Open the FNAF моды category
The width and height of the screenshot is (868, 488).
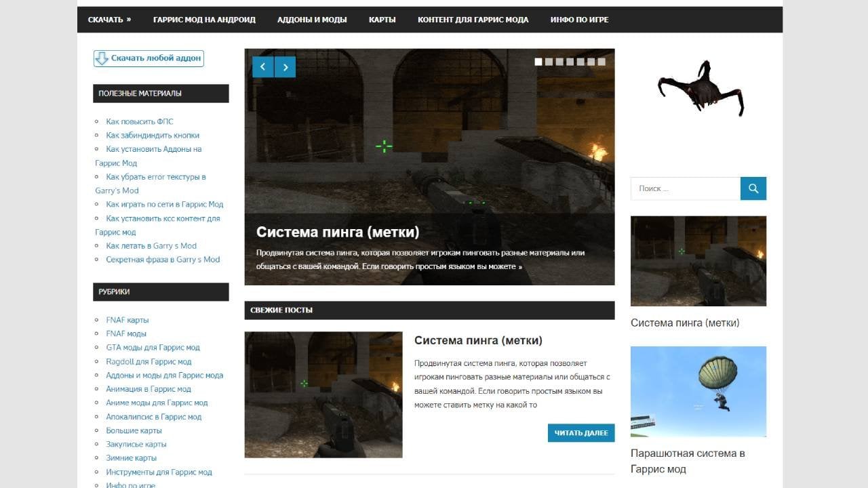tap(126, 333)
